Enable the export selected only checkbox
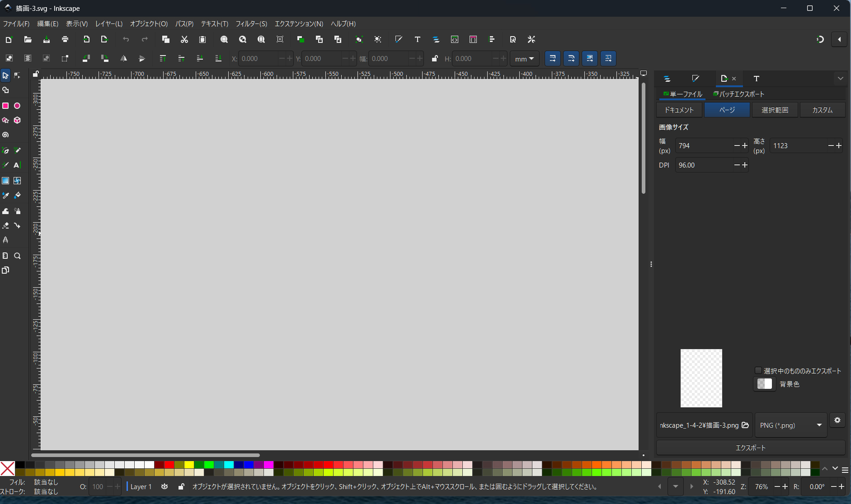 (x=758, y=371)
